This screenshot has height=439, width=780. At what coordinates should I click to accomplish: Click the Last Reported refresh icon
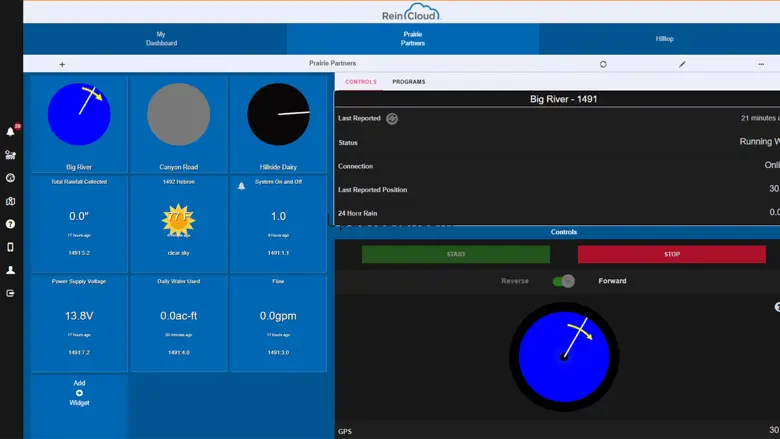pyautogui.click(x=392, y=119)
